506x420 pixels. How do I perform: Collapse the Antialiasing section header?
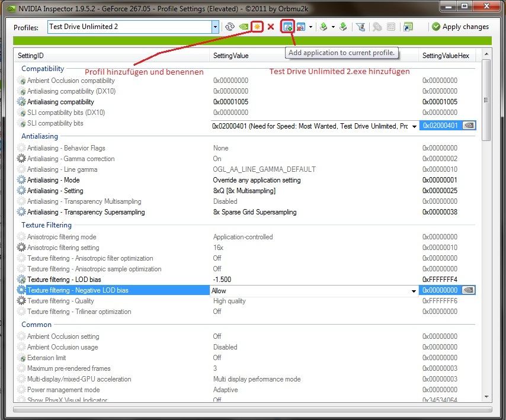click(39, 136)
